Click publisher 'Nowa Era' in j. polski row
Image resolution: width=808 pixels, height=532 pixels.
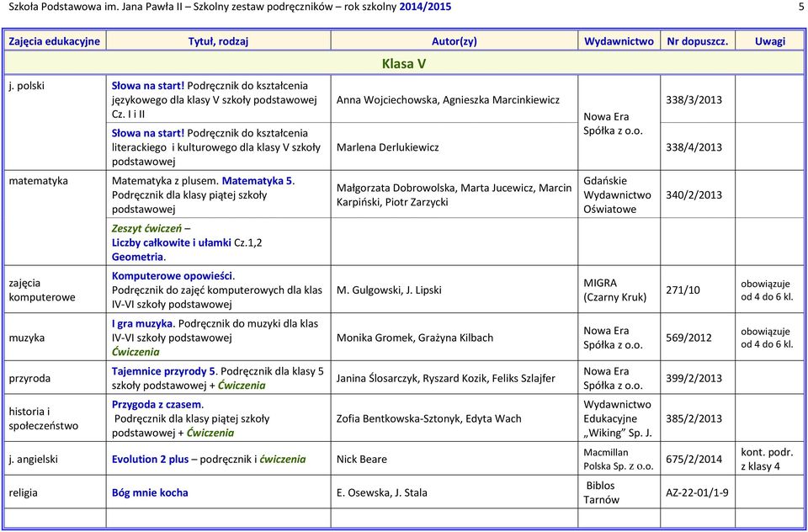coord(614,124)
